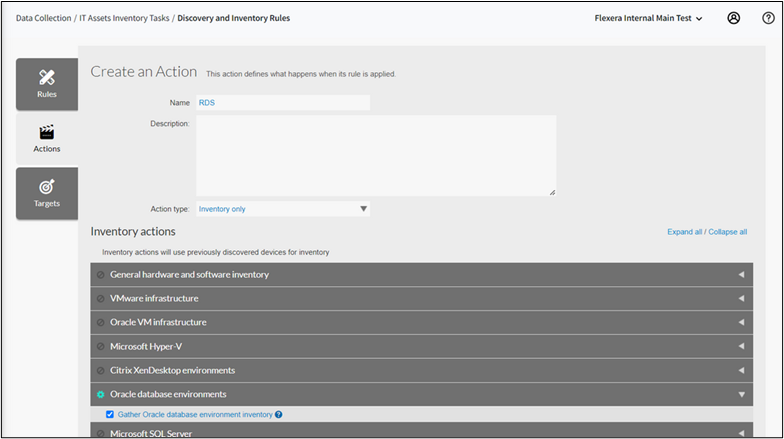Expand General hardware and software inventory section
Viewport: 784px width, 439px height.
point(422,274)
